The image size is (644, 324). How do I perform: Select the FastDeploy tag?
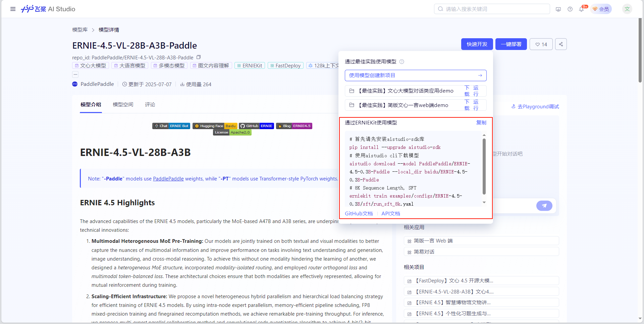286,66
